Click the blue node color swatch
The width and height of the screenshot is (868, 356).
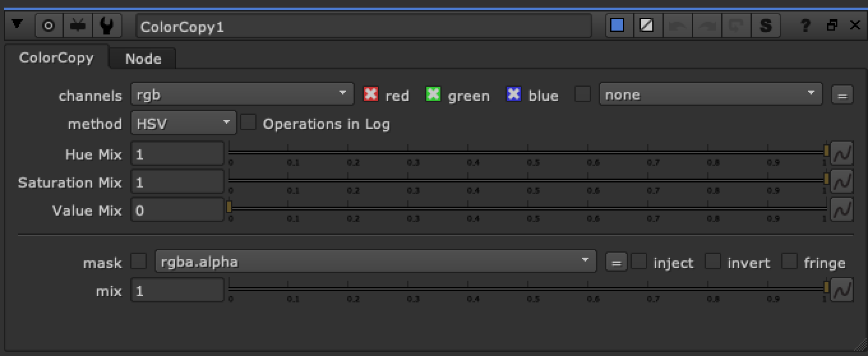(x=617, y=26)
